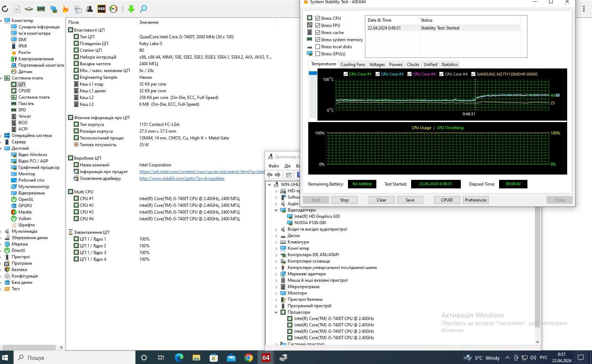Select NVIDIA P106-090 in Device Manager

pos(310,223)
